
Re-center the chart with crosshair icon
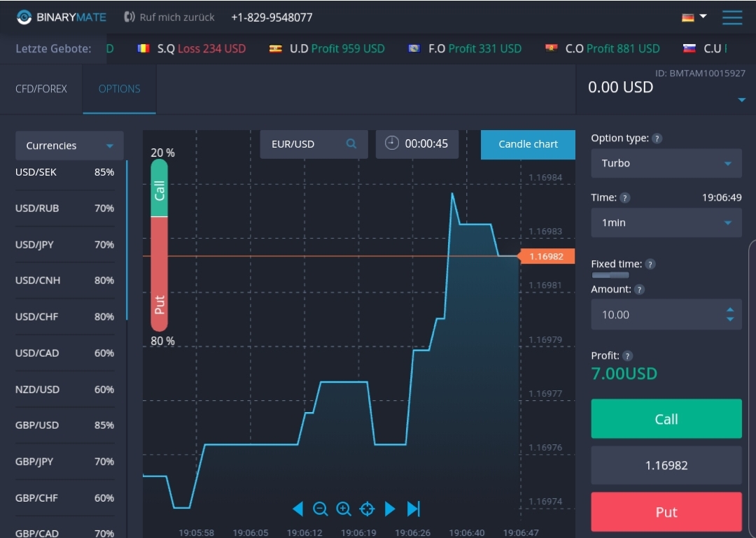tap(367, 509)
